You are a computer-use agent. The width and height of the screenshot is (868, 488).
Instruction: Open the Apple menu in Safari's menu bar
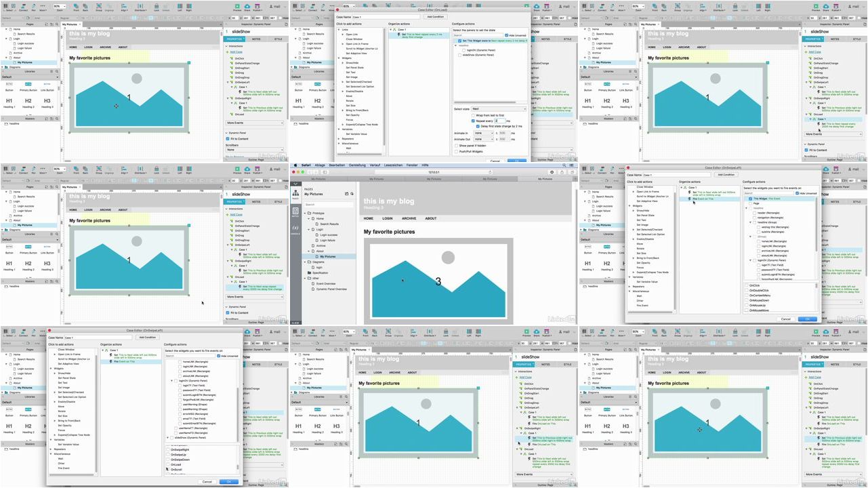click(x=295, y=165)
